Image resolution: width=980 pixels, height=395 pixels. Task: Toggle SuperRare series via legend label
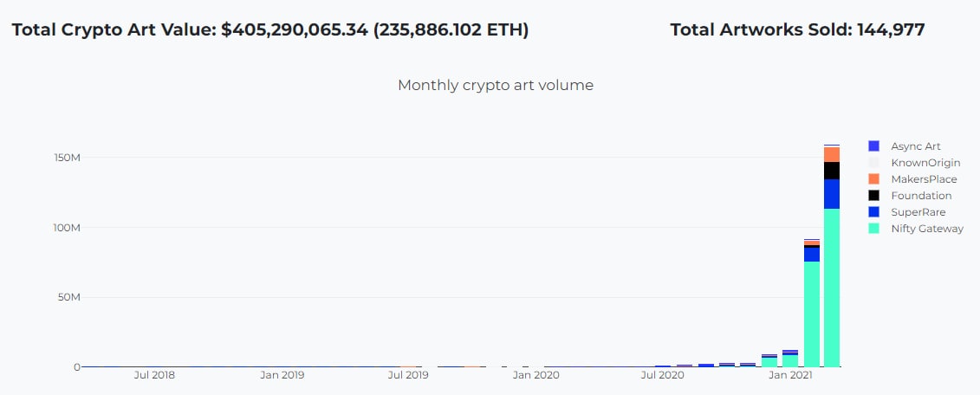pos(918,212)
